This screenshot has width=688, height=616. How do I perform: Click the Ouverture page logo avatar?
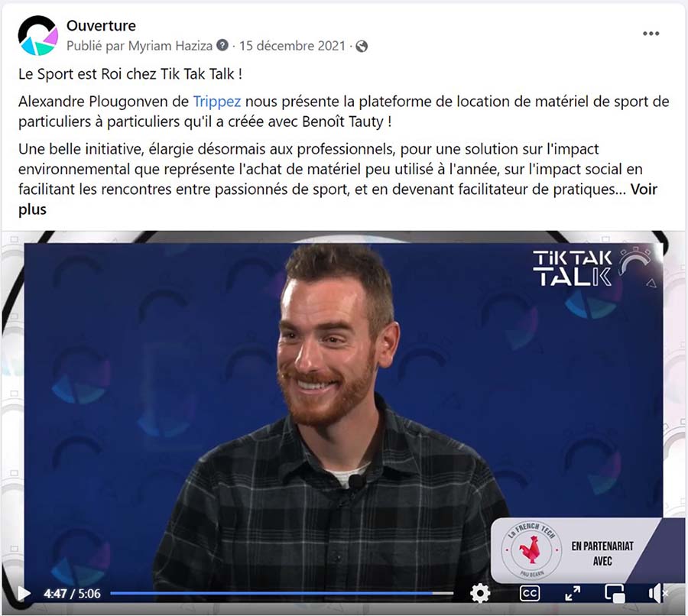point(37,35)
